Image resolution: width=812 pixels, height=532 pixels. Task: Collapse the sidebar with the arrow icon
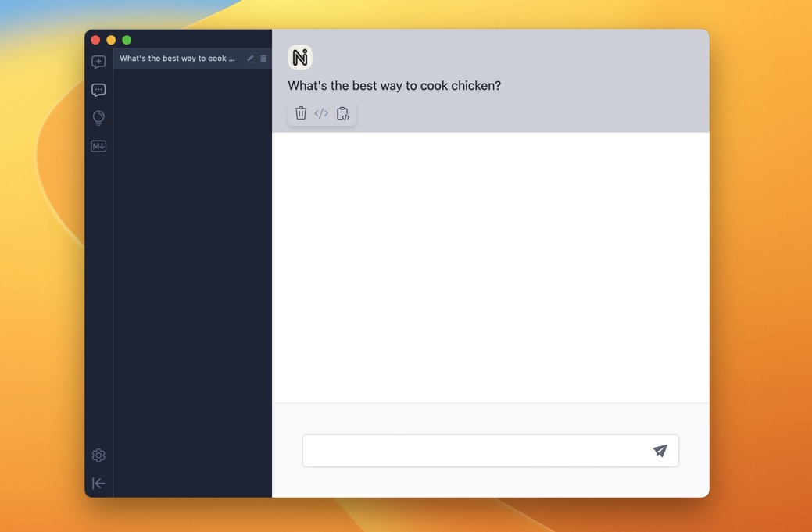(x=98, y=484)
